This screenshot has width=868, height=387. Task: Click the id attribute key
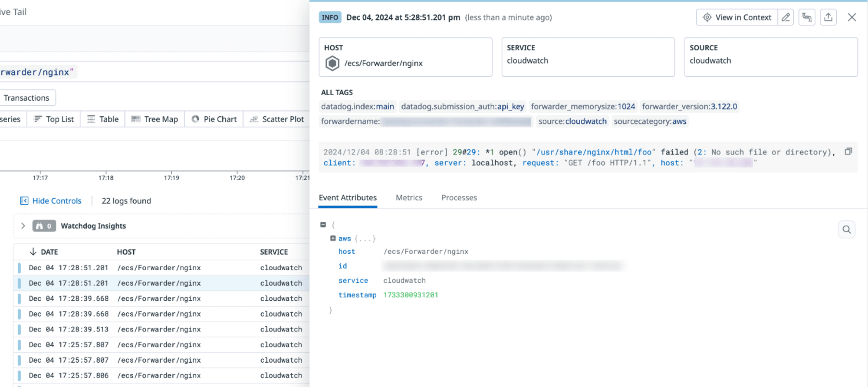(343, 266)
